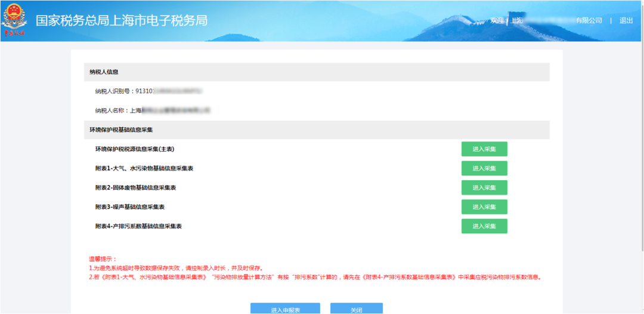Open 进入采集 for 附表2-固体废物基础信息采集表
The height and width of the screenshot is (314, 644).
[x=484, y=187]
